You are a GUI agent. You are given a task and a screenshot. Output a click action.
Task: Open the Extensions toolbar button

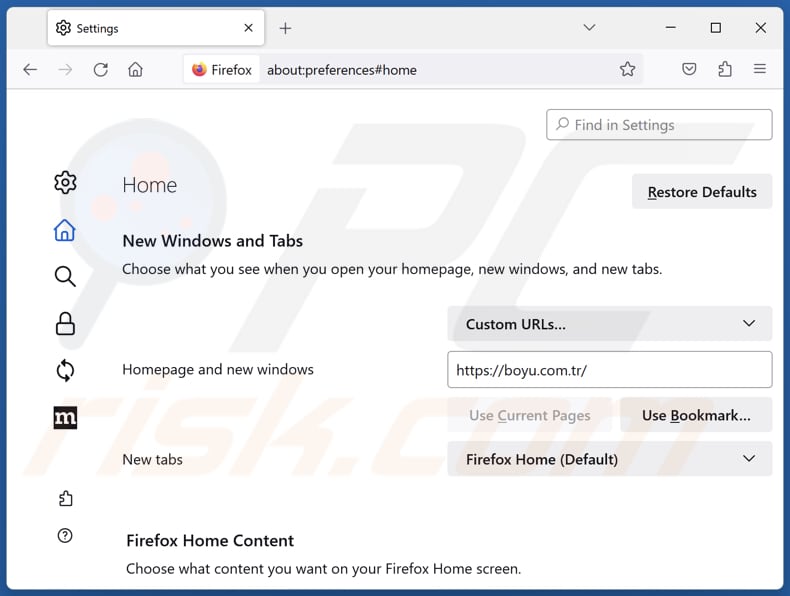click(x=725, y=69)
